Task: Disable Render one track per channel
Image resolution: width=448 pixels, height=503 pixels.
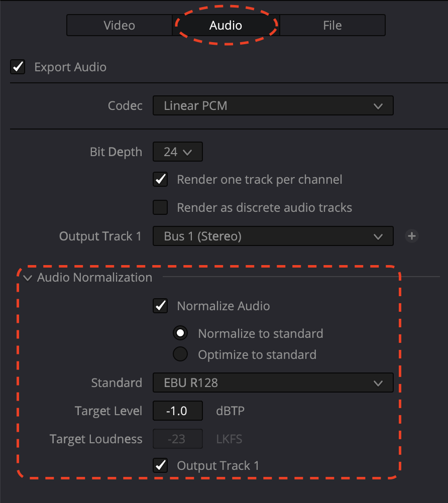Action: tap(161, 179)
